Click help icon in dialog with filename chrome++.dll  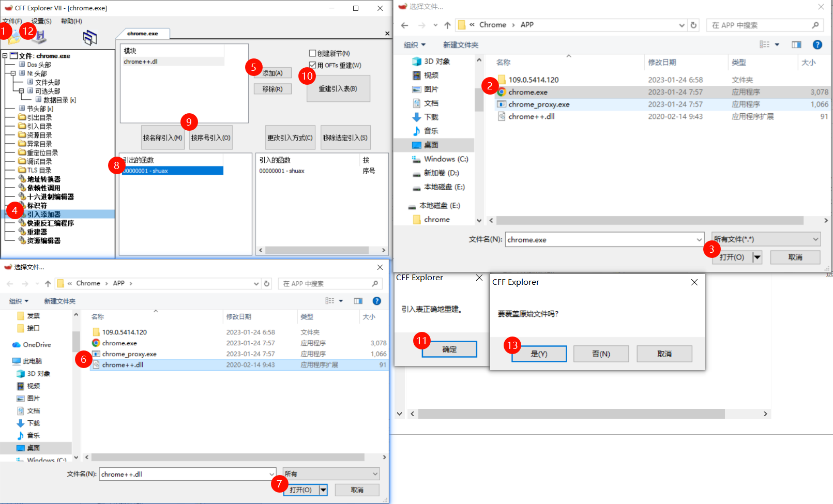(x=377, y=301)
